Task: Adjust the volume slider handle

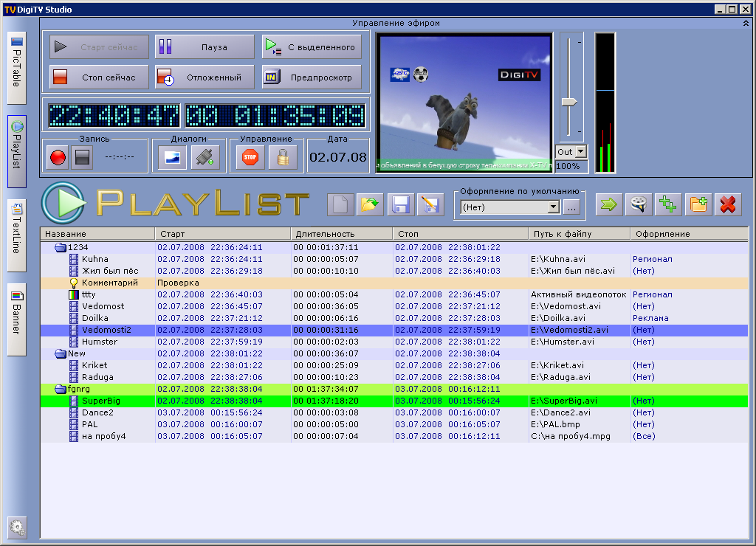Action: tap(569, 102)
